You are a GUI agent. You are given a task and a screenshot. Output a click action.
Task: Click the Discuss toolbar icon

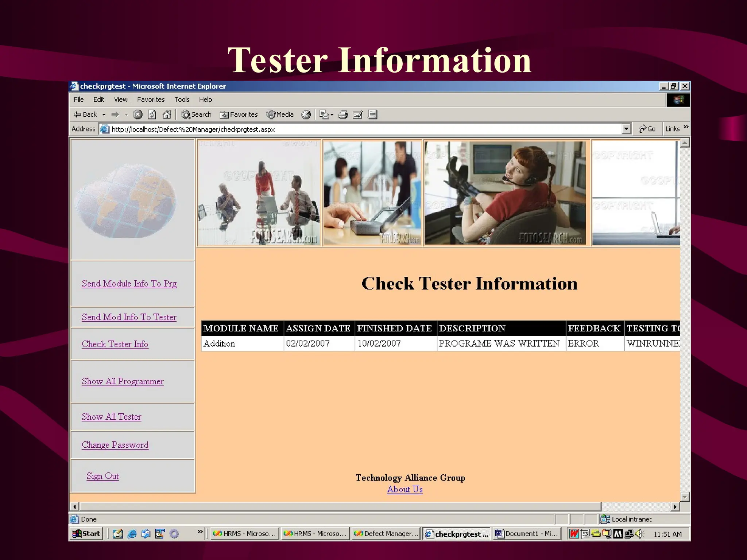[x=372, y=114]
